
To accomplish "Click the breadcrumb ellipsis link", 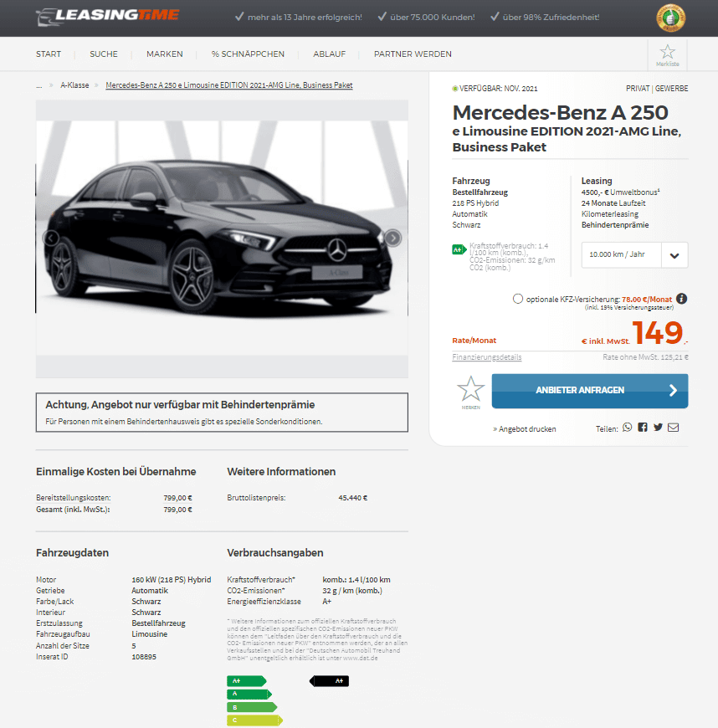I will [x=39, y=85].
